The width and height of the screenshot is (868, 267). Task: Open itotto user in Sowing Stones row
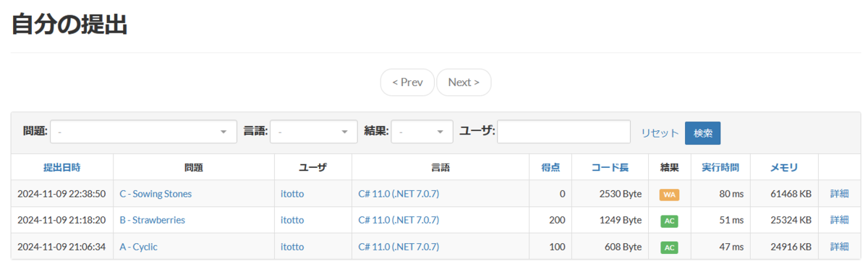point(292,194)
